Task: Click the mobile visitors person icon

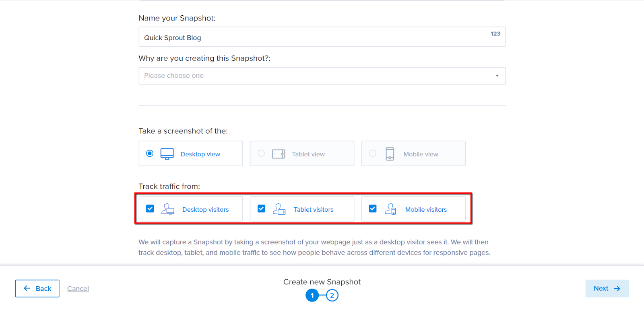Action: pos(390,209)
